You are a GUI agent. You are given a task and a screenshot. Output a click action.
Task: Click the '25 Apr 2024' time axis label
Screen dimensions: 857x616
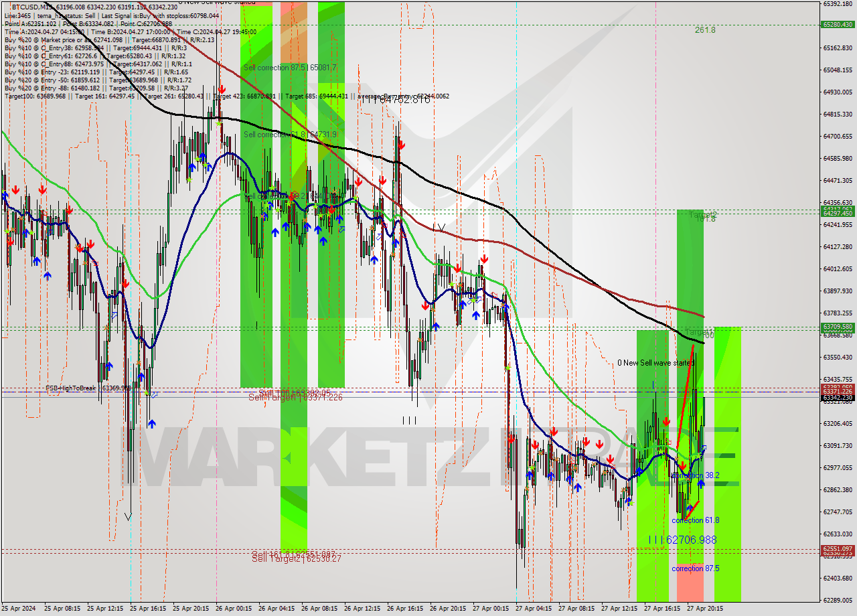(x=19, y=609)
